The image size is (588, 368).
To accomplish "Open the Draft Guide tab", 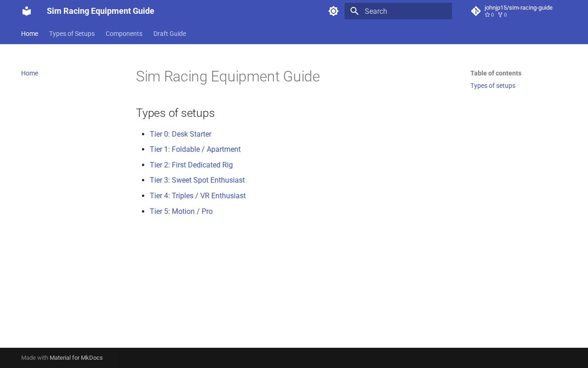I will pos(170,34).
